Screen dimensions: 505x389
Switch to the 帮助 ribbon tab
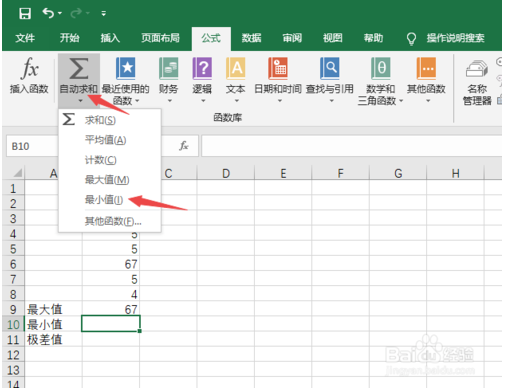click(373, 38)
